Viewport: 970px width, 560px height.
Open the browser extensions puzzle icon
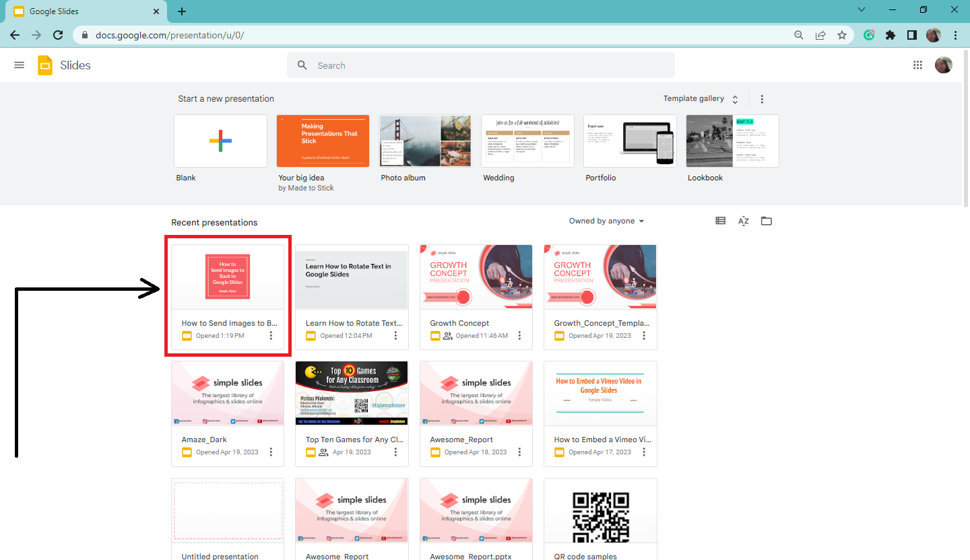[x=891, y=35]
